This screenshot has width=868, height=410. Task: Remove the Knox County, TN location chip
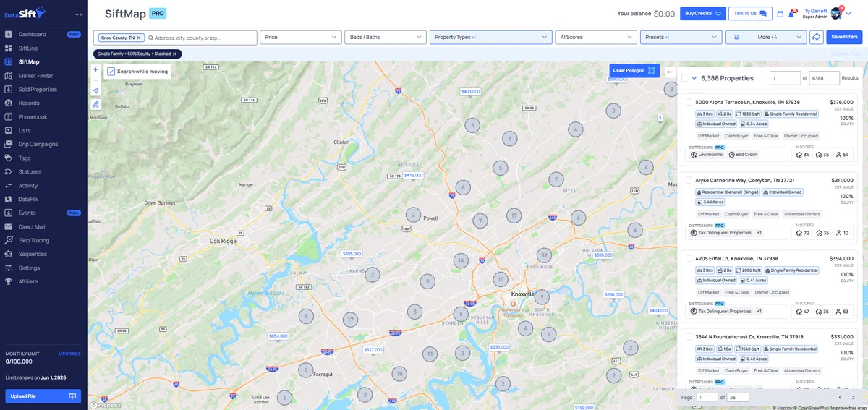click(x=139, y=37)
